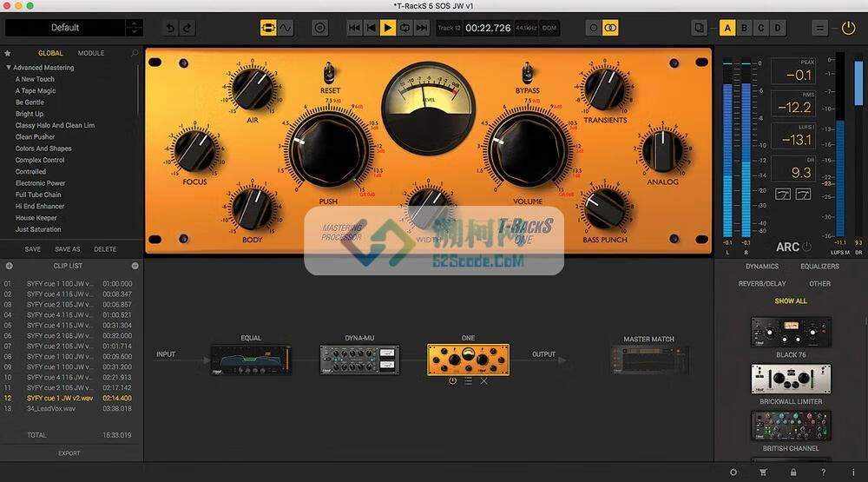
Task: Switch to the MODULE presets tab
Action: pyautogui.click(x=91, y=53)
